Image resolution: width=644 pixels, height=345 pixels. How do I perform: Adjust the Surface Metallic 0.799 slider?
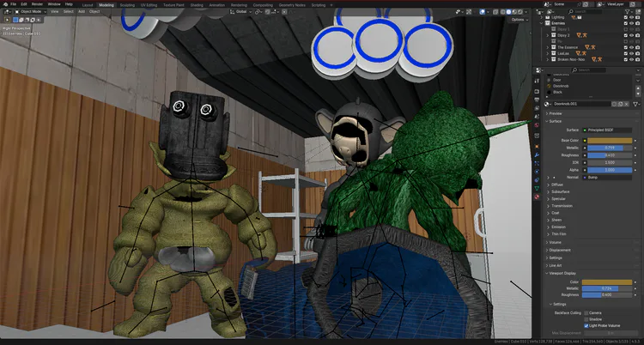click(x=610, y=148)
